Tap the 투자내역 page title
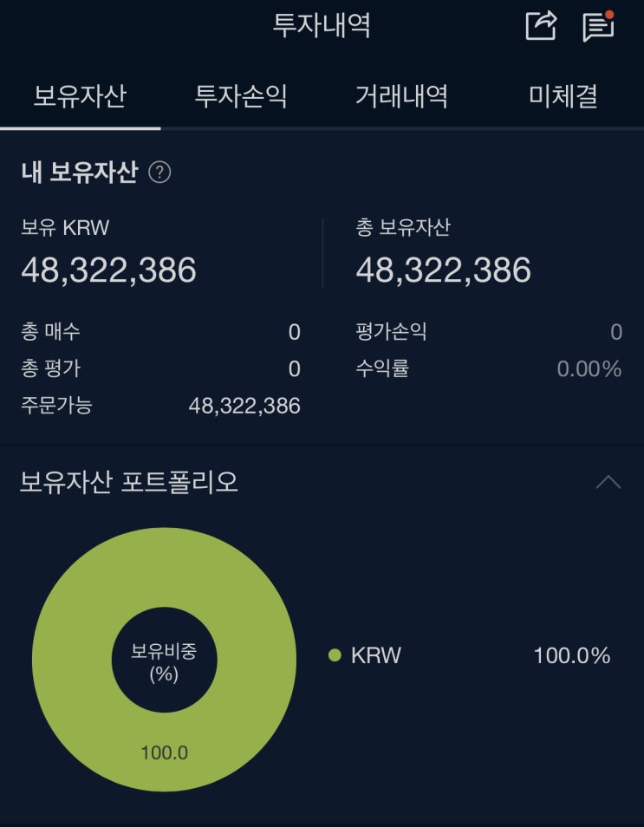This screenshot has width=644, height=827. [x=322, y=26]
